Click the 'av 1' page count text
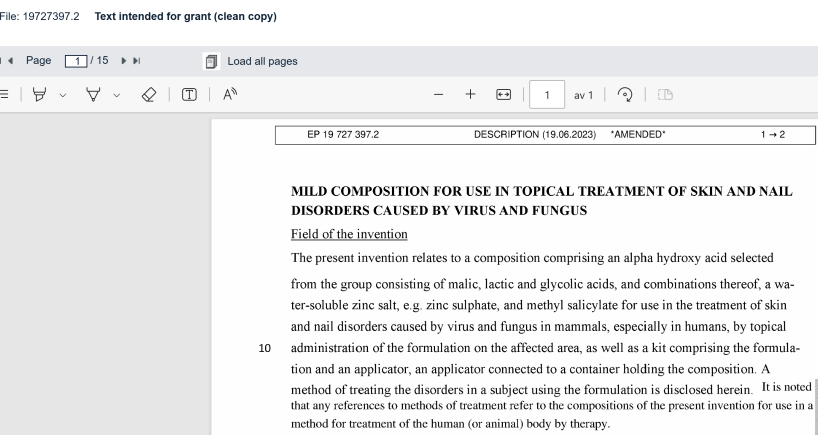 tap(584, 95)
